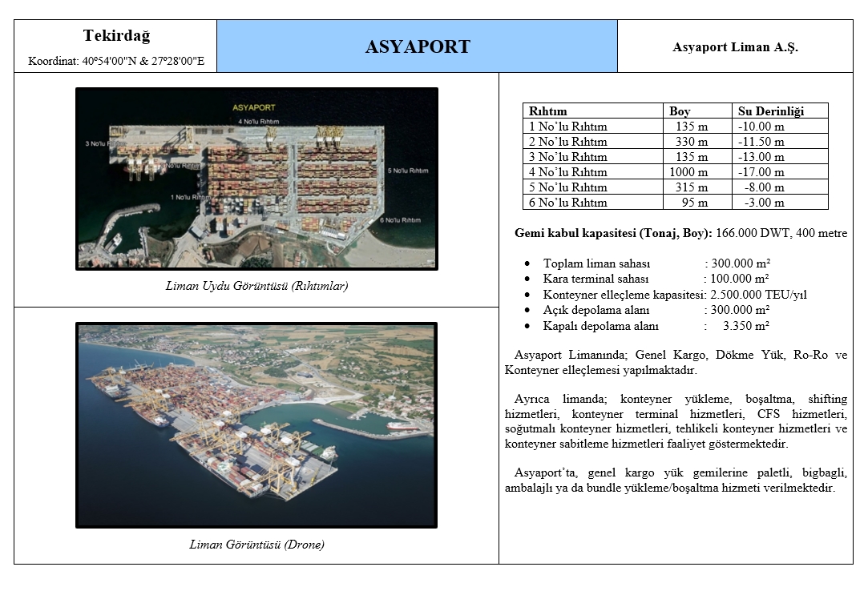
Task: Click the -3.00 m depth value
Action: (765, 203)
